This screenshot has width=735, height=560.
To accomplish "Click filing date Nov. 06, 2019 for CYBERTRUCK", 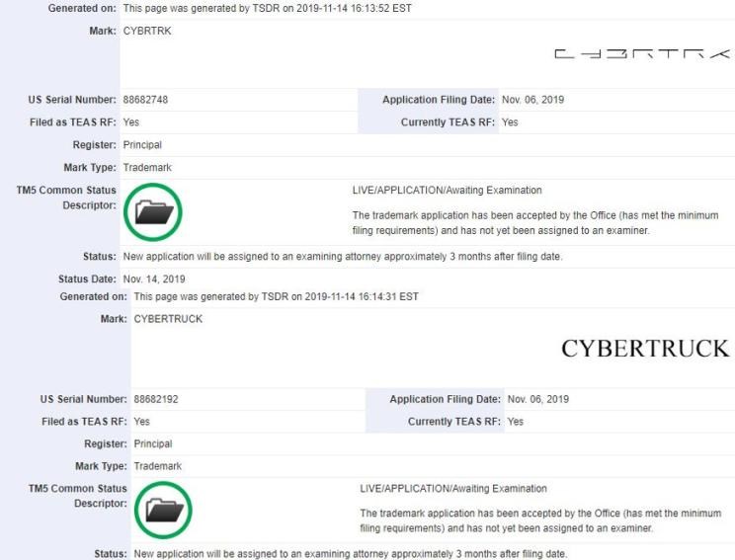I will point(538,399).
